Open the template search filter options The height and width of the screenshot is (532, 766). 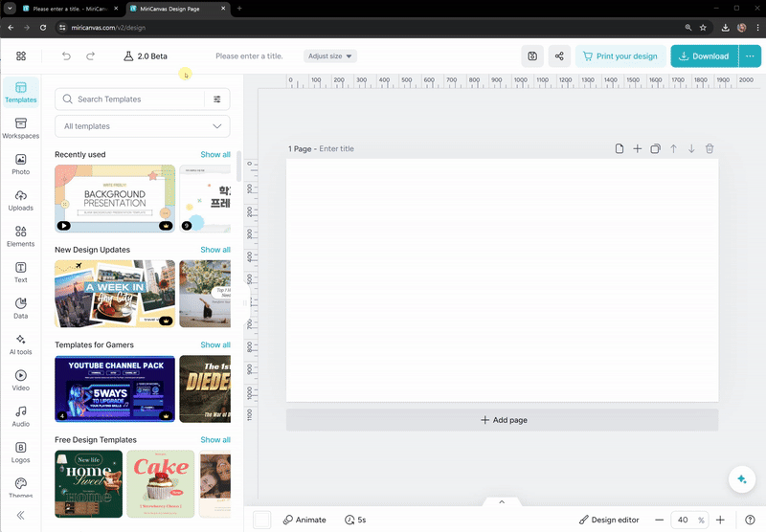pyautogui.click(x=217, y=100)
